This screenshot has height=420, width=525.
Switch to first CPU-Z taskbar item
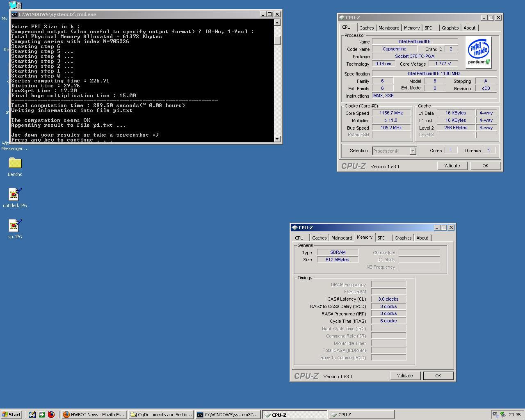[294, 415]
